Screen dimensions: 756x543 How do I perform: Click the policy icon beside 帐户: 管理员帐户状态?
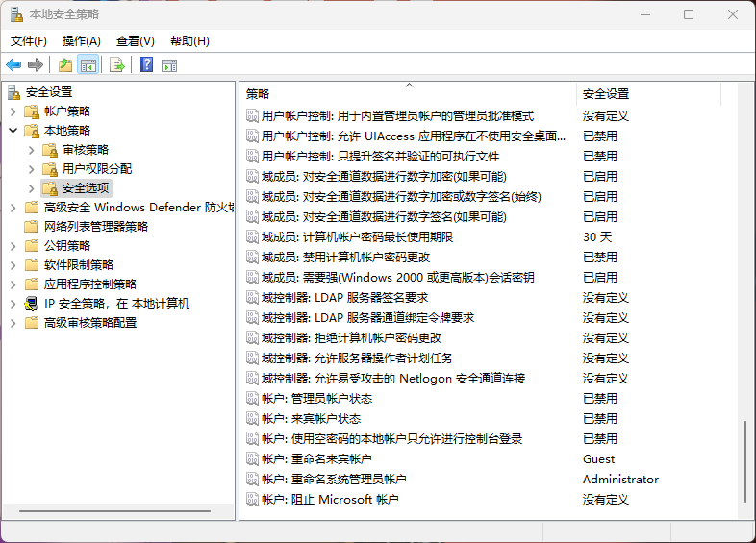[x=252, y=399]
